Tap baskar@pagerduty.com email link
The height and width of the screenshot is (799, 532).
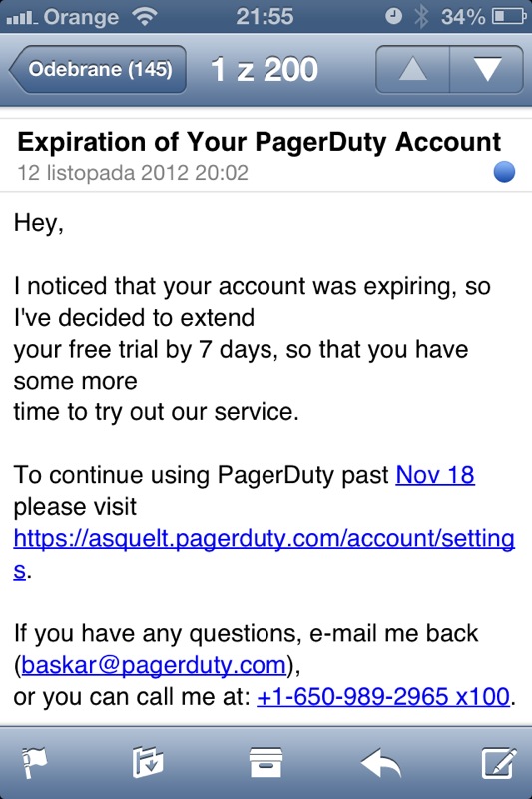[154, 664]
